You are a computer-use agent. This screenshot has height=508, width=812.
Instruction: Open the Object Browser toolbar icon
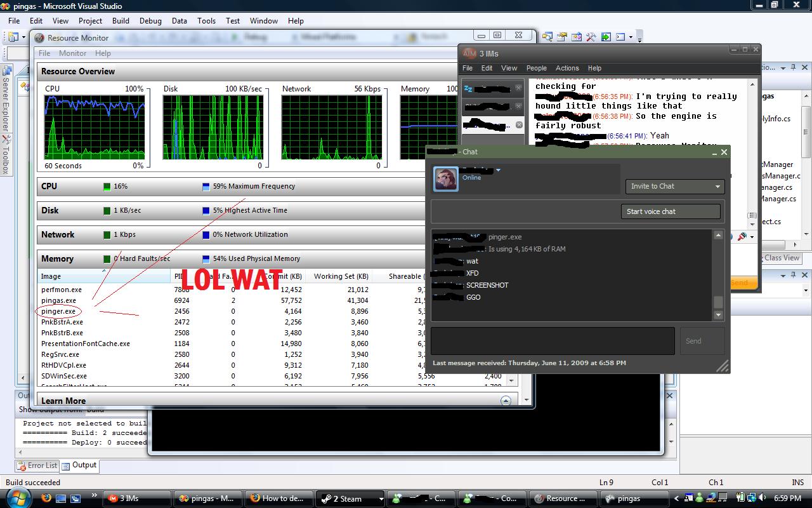577,37
